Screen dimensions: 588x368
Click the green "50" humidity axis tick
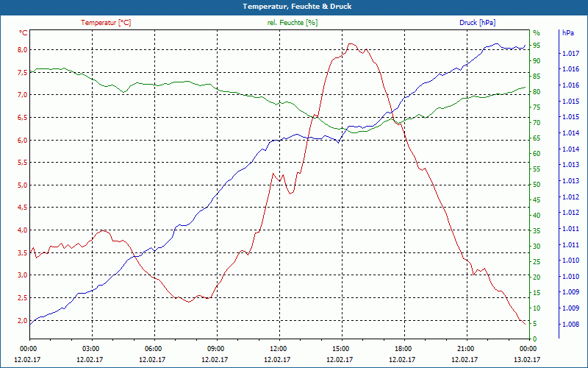click(x=537, y=185)
